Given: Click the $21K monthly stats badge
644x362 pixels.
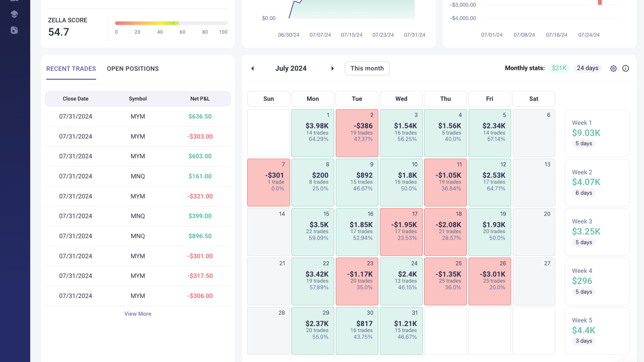Looking at the screenshot, I should (x=559, y=68).
